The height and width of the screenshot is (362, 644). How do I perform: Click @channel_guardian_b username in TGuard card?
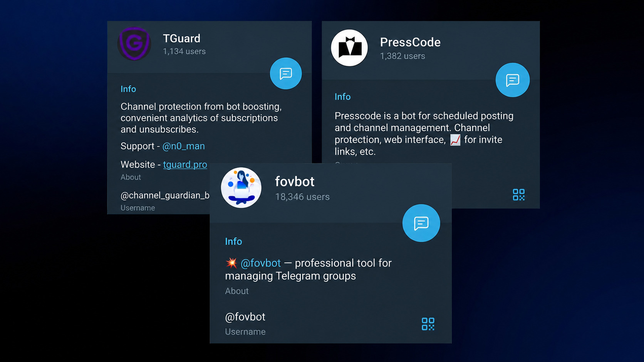[x=165, y=195]
